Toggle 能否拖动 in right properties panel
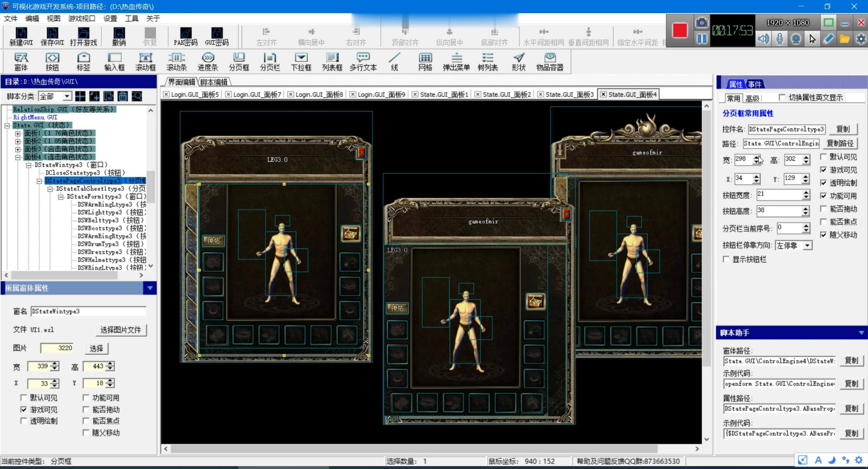 823,209
